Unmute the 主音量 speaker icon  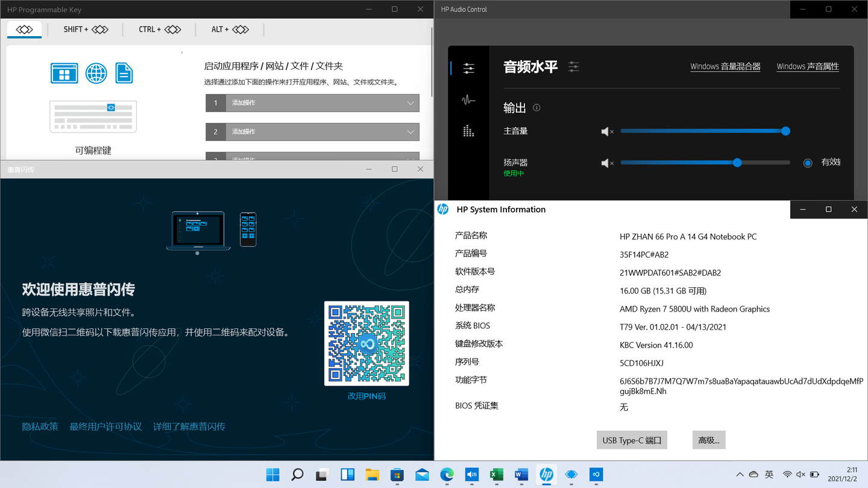point(607,131)
